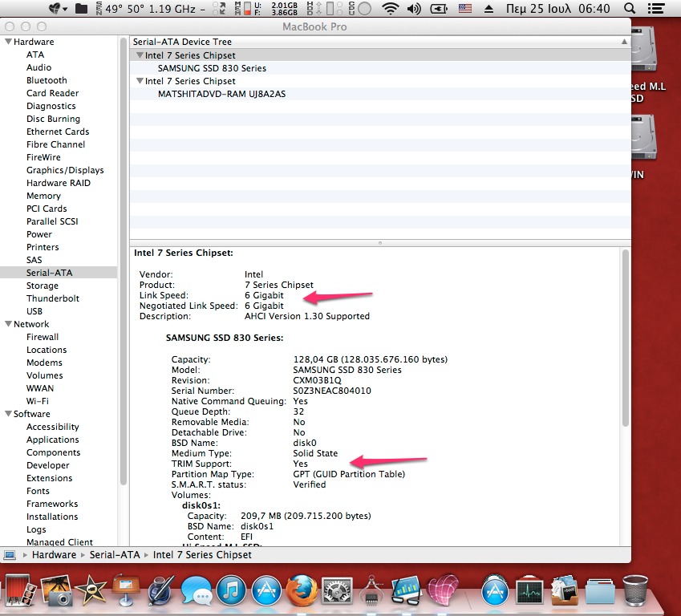Select Extensions under Software

49,478
